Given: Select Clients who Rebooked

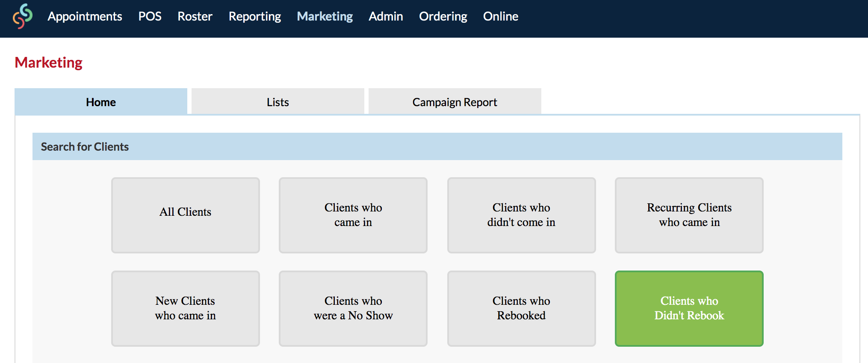Looking at the screenshot, I should click(x=521, y=308).
